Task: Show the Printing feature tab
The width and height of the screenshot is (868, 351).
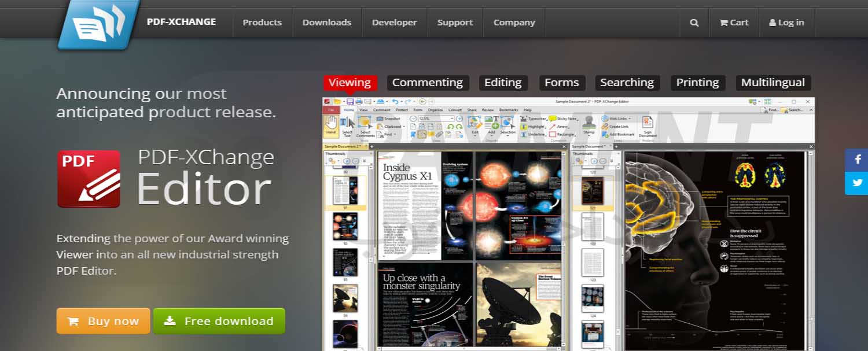Action: [697, 83]
